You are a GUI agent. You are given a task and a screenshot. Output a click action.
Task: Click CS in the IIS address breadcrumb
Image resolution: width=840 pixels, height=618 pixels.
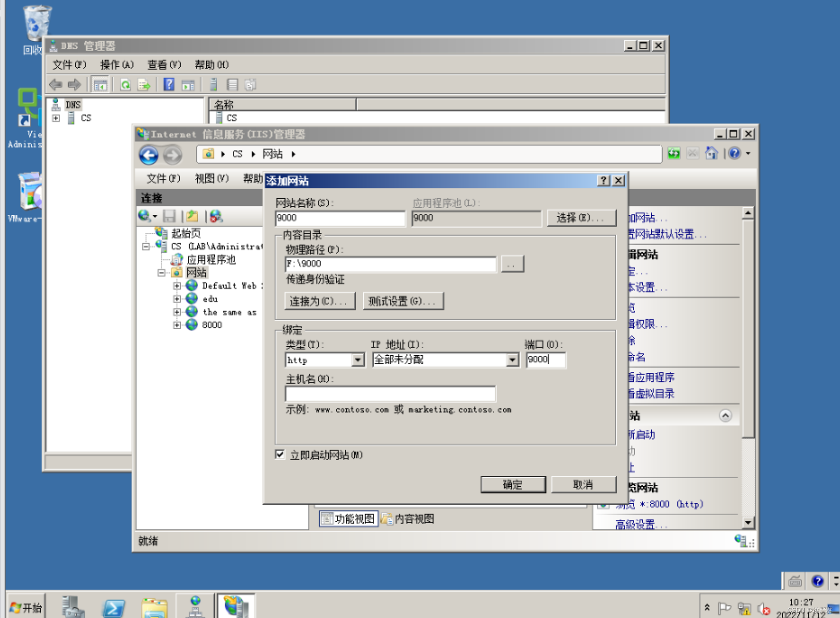[237, 154]
